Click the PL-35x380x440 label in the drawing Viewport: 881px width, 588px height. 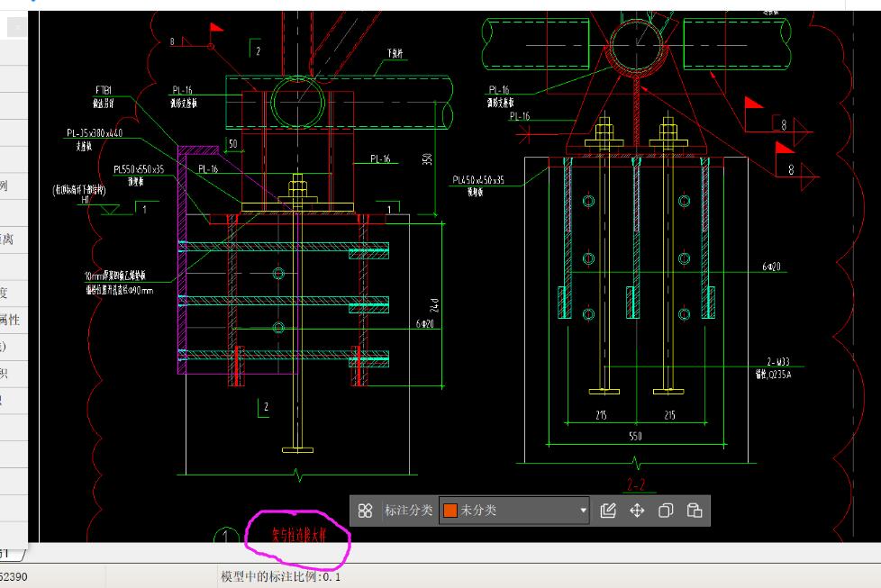[x=95, y=133]
